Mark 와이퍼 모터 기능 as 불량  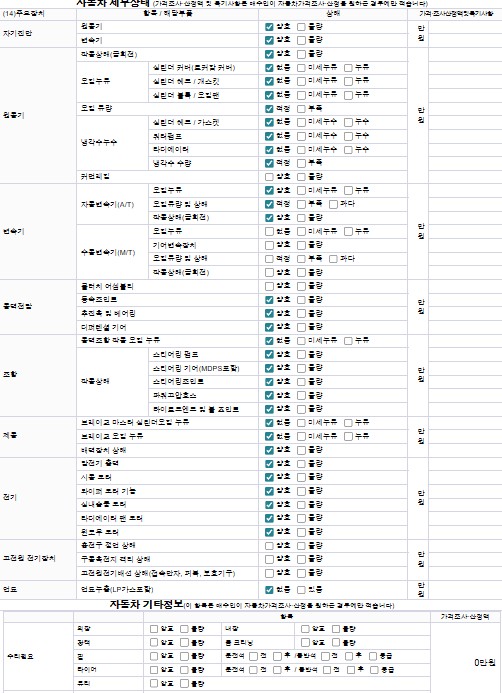pos(301,491)
